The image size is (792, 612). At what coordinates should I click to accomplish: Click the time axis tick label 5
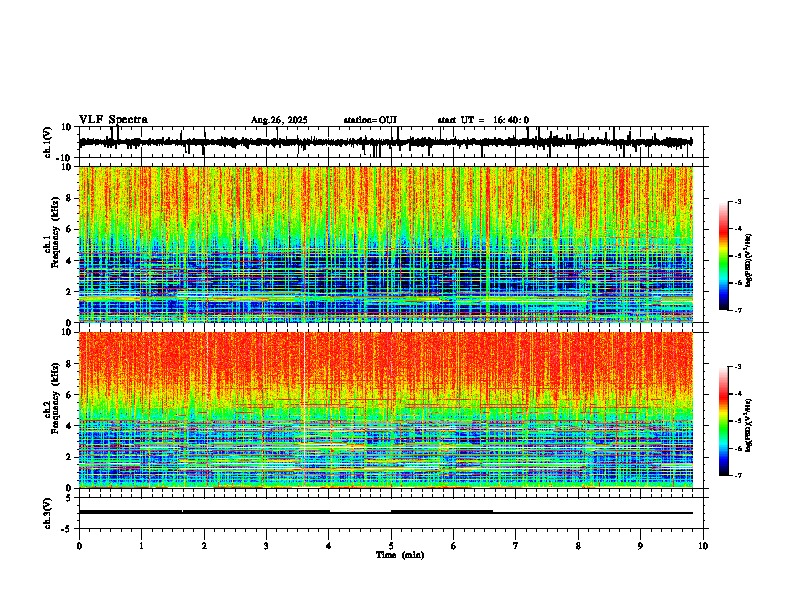pos(391,546)
